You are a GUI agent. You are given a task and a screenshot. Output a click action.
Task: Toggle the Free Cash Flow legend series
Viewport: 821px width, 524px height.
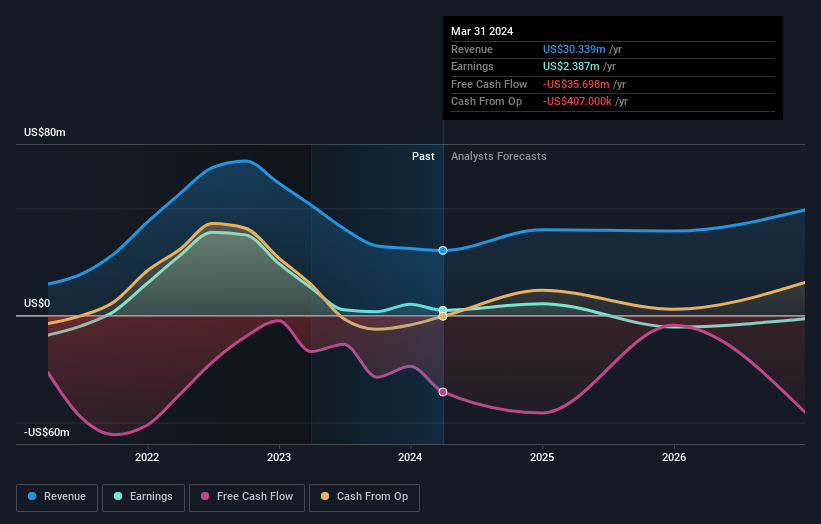point(247,497)
